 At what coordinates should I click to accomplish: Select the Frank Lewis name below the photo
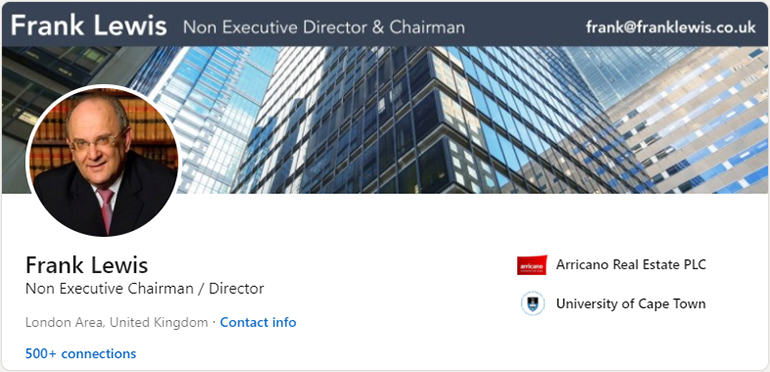point(86,266)
